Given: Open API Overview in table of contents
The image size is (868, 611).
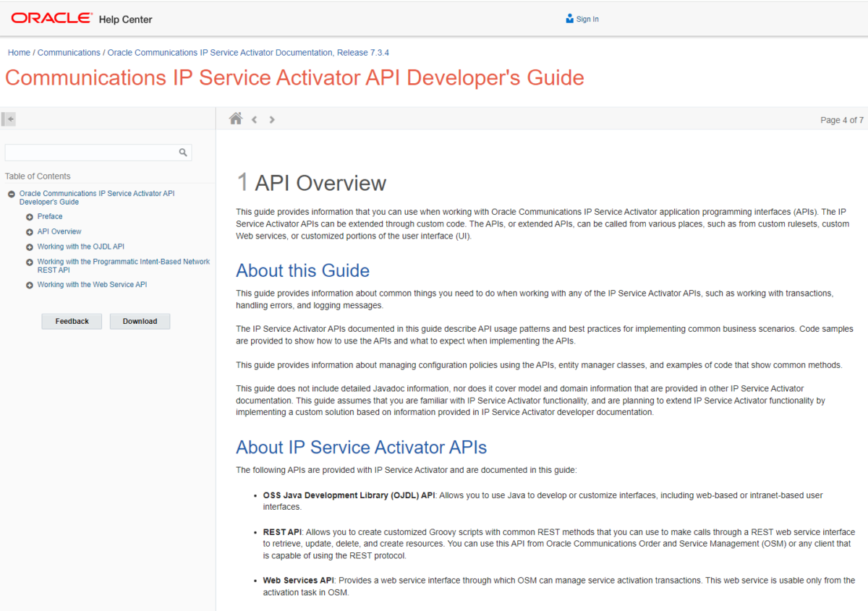Looking at the screenshot, I should [x=59, y=231].
